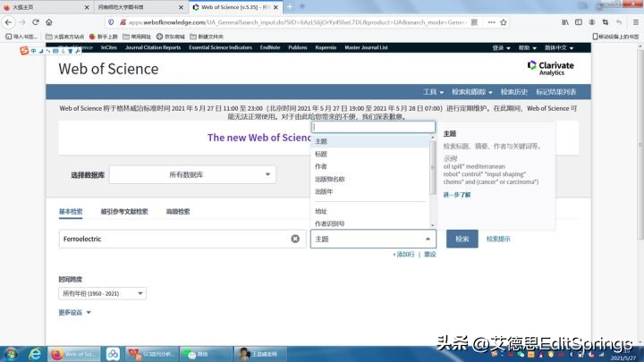This screenshot has width=644, height=362.
Task: Open the 移动设备上的书签 folder
Action: (615, 37)
